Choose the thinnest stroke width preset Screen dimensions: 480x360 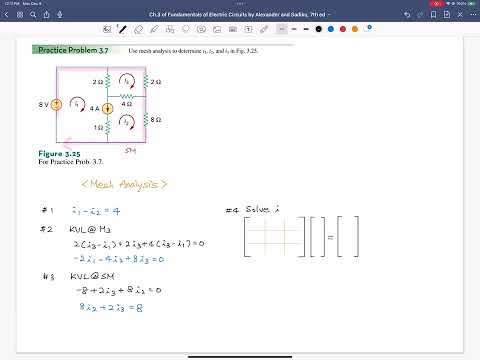tap(282, 29)
